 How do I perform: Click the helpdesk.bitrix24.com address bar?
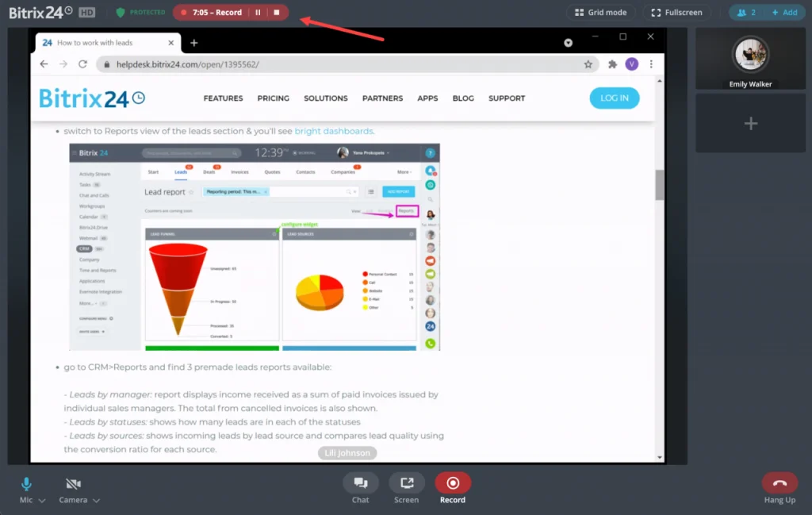pos(347,64)
